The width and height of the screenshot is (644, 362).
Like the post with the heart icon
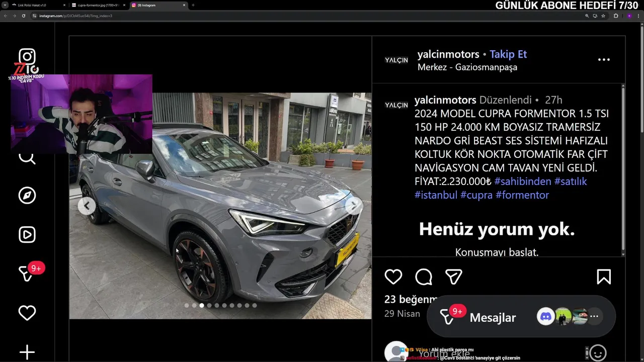(x=393, y=277)
